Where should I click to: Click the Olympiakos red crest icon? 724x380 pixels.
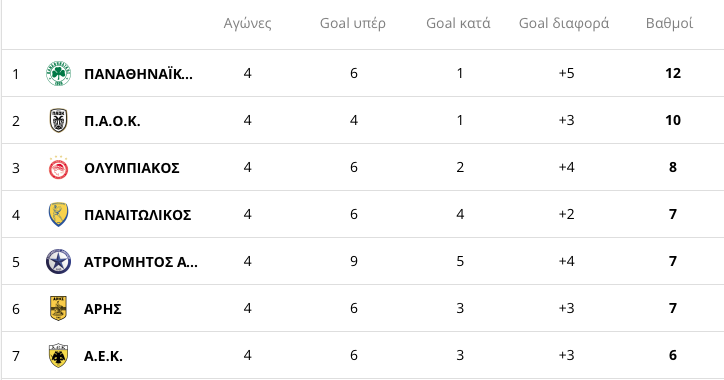[58, 168]
